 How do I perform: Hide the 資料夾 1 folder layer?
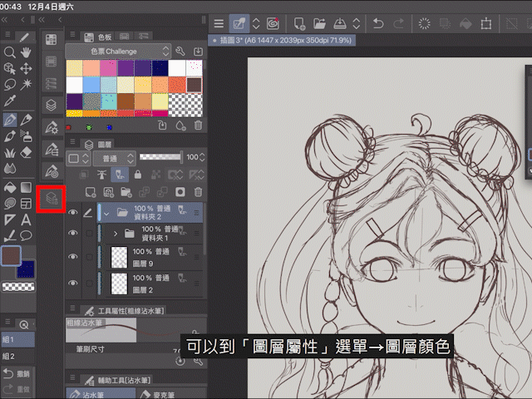[72, 233]
